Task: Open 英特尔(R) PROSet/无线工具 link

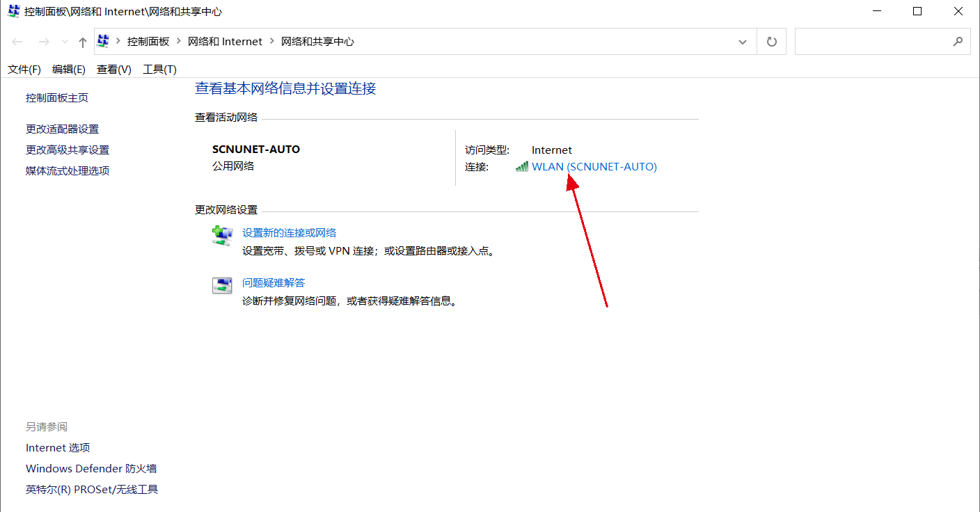Action: (x=92, y=490)
